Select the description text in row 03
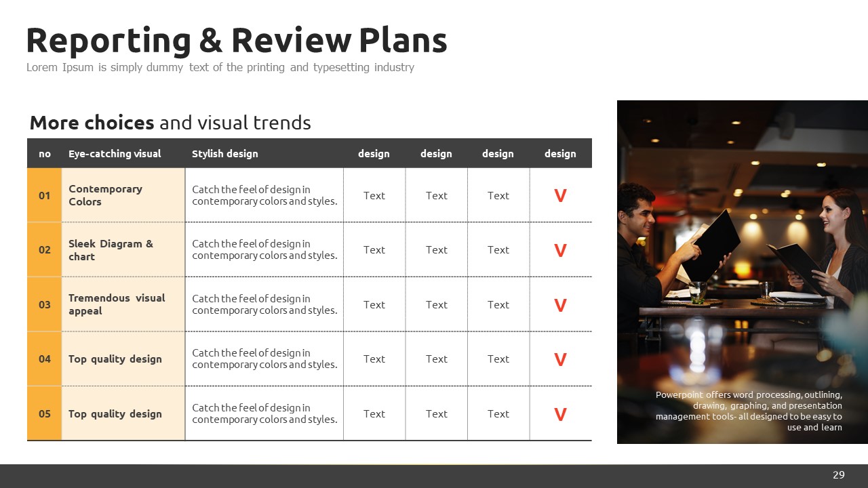Viewport: 868px width, 488px height. pyautogui.click(x=264, y=304)
